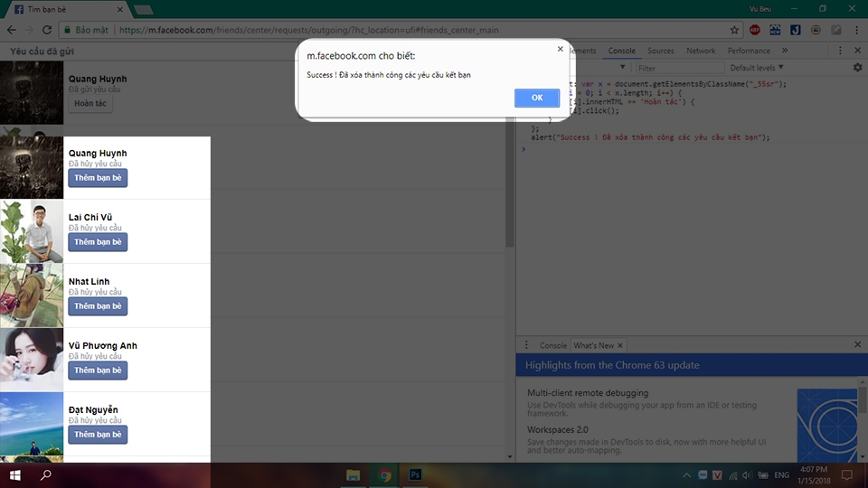868x488 pixels.
Task: Click Thêm bạn bè for Lai Chí Vũ
Action: (x=98, y=242)
